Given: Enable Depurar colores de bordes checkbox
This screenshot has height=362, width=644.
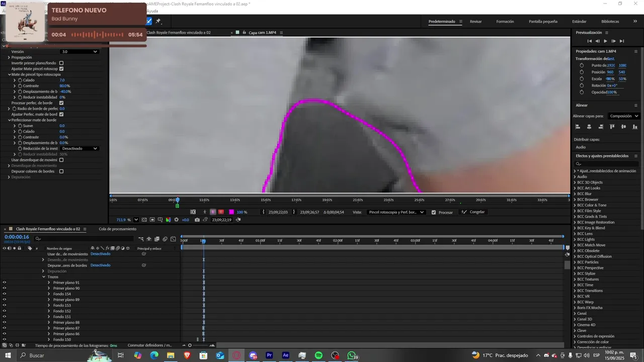Looking at the screenshot, I should 61,171.
